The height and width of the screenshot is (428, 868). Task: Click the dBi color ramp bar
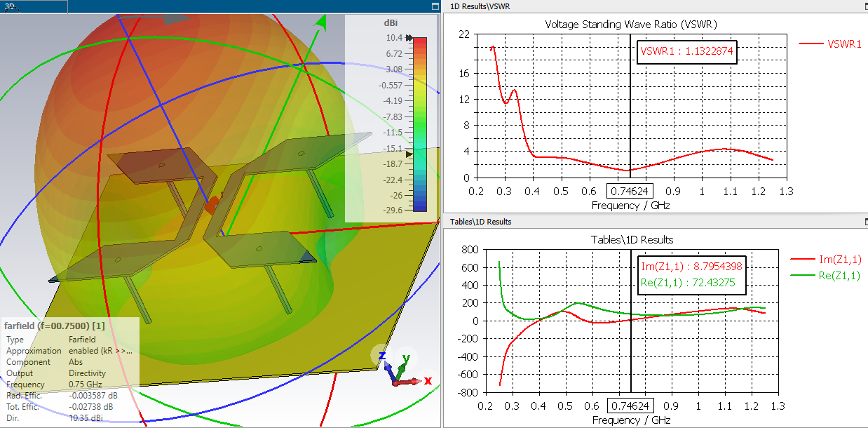420,124
